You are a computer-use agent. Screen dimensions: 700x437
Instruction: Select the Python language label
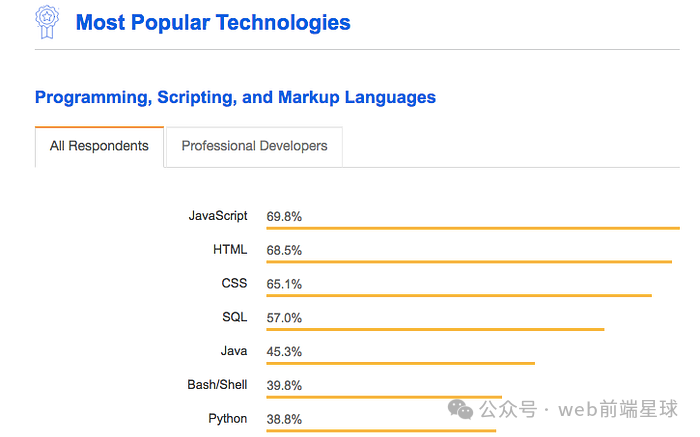[228, 419]
